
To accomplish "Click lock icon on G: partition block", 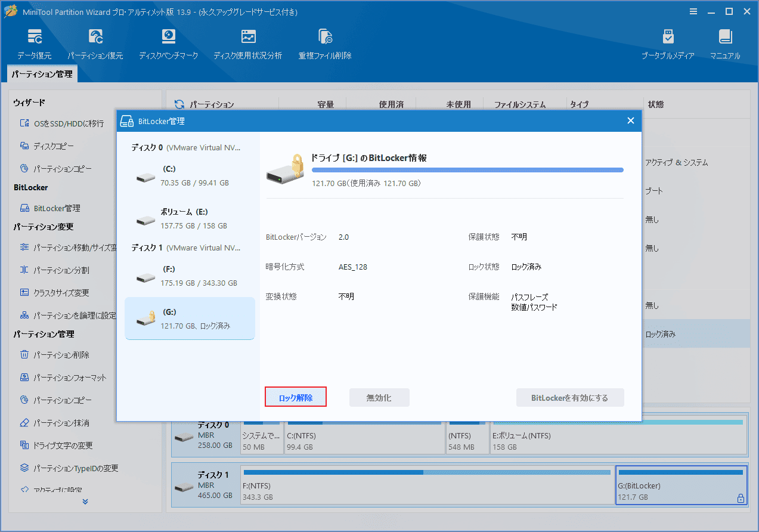I will point(741,498).
